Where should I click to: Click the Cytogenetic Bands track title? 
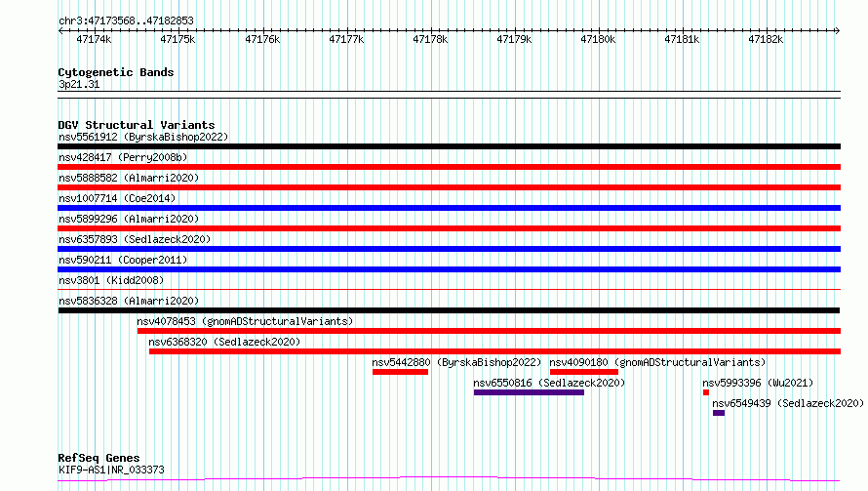click(x=116, y=72)
